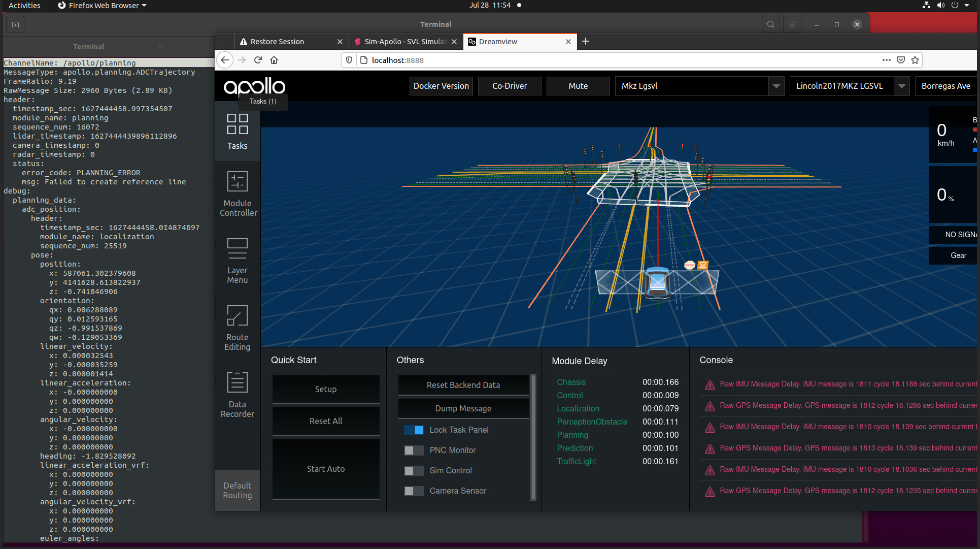
Task: Open the Activities menu in Ubuntu
Action: (x=24, y=6)
